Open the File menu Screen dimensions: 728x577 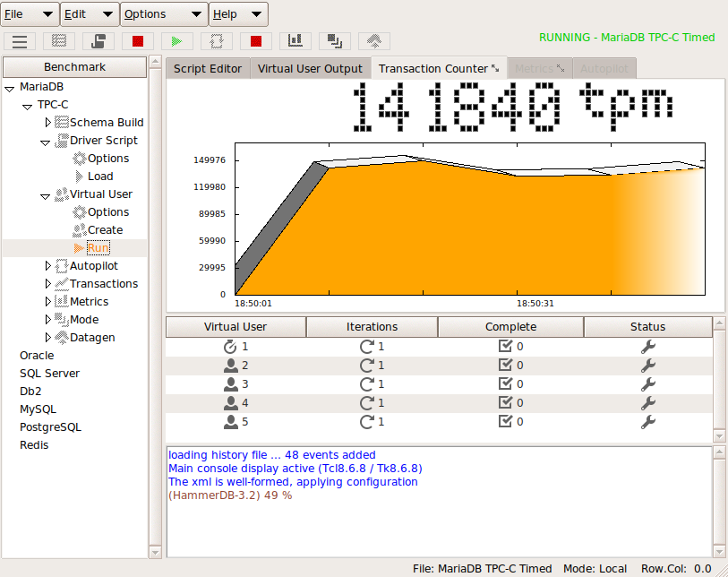coord(30,14)
